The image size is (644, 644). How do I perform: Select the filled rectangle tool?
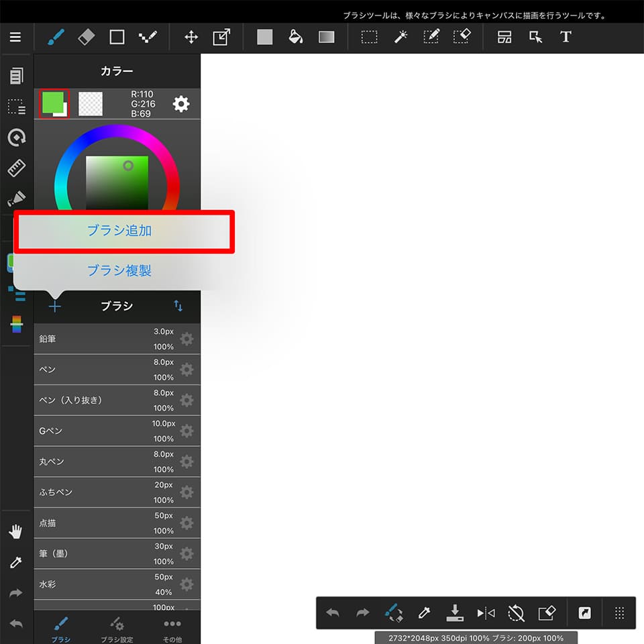[x=265, y=37]
